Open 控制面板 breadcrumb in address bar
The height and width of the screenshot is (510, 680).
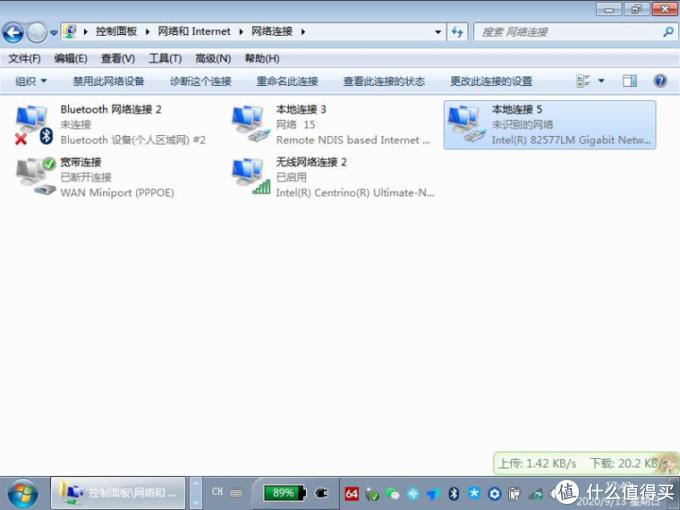pos(116,32)
